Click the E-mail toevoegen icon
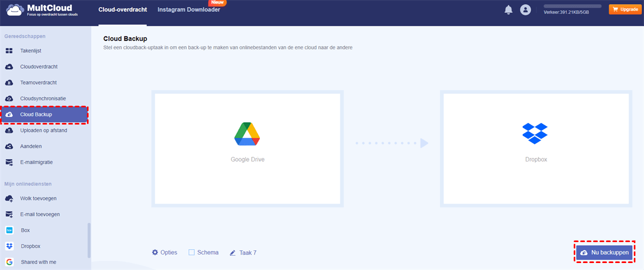 tap(9, 214)
